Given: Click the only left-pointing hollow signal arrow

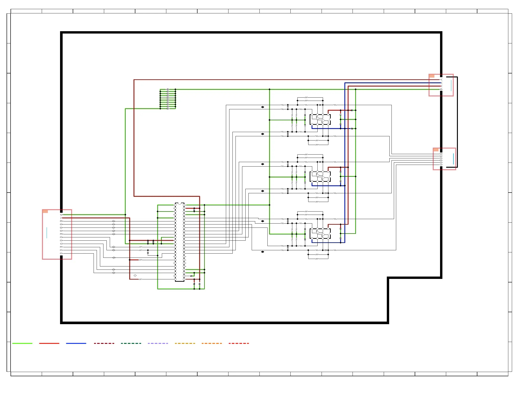Looking at the screenshot, I should [x=114, y=258].
